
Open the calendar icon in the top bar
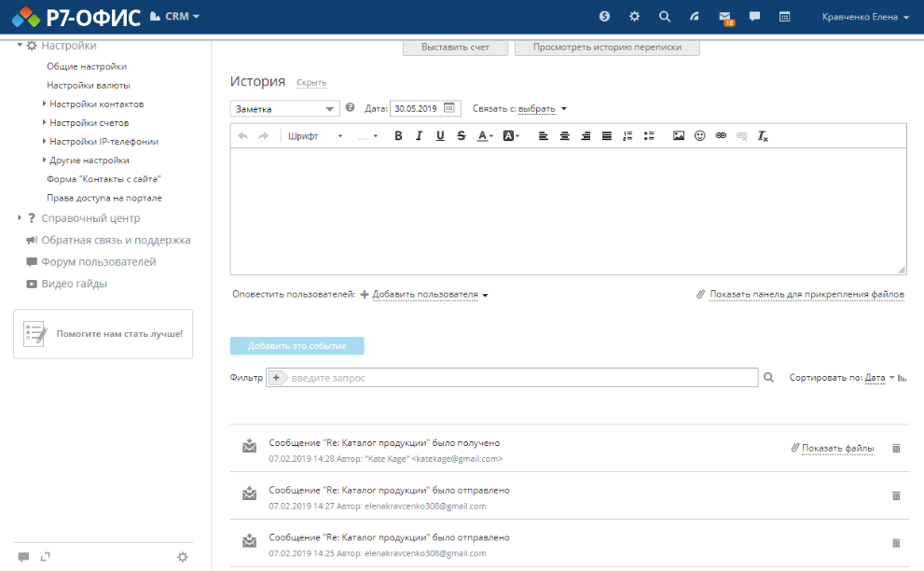tap(783, 15)
